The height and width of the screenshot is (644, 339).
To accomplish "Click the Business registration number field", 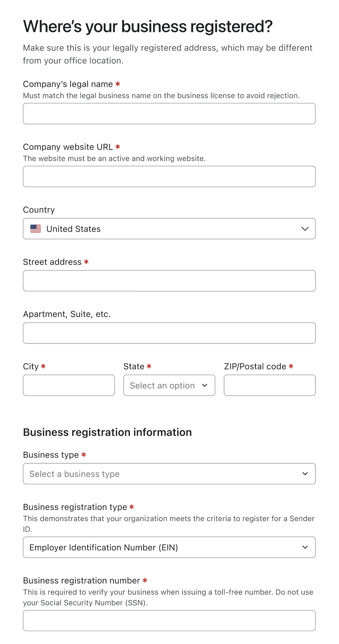I will [169, 621].
